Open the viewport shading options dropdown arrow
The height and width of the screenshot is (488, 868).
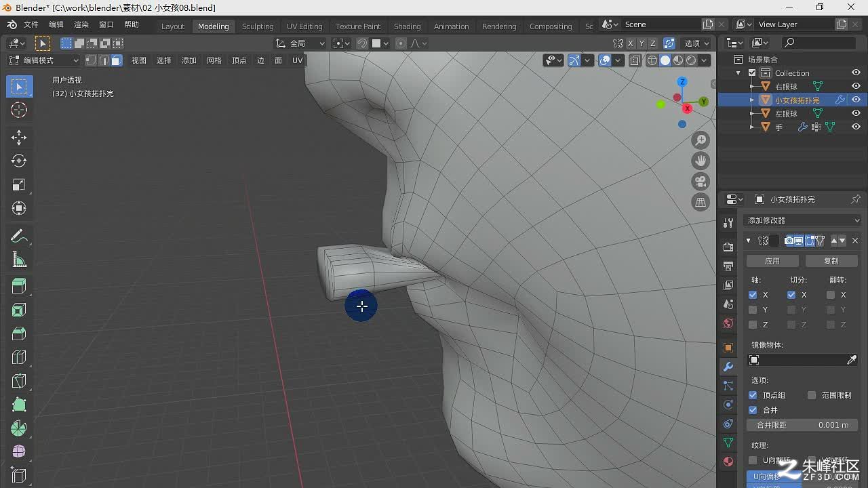click(x=705, y=60)
